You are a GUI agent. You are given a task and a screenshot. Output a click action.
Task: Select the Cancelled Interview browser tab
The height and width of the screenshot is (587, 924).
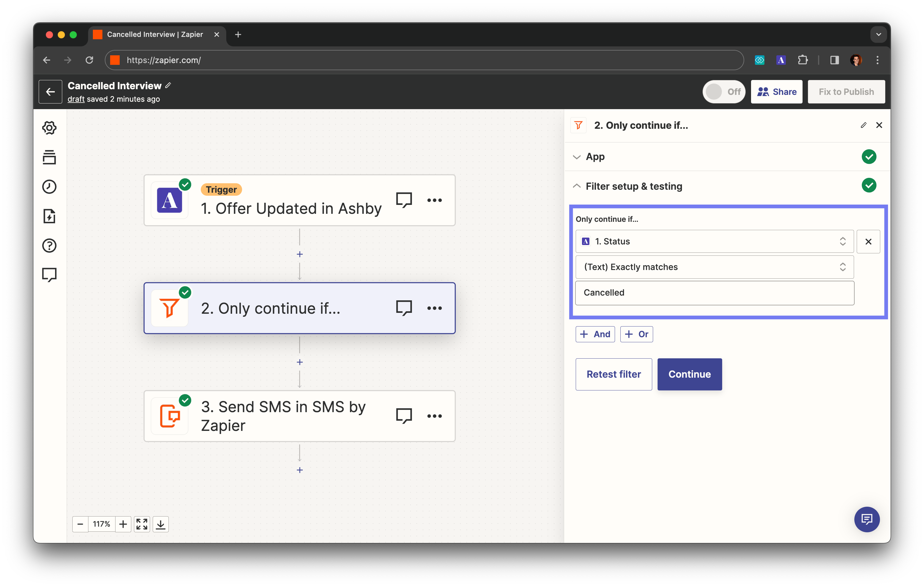pos(154,34)
